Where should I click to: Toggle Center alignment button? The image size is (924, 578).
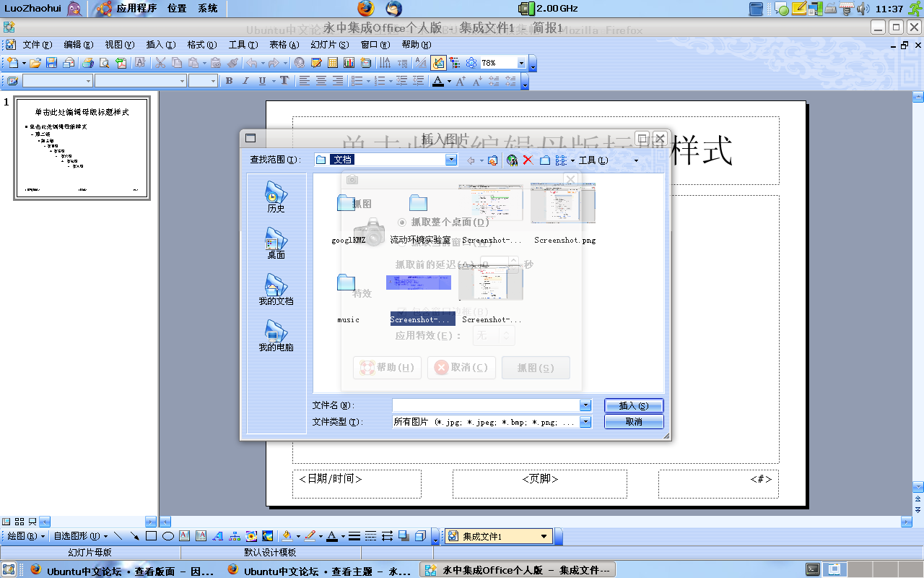[321, 81]
